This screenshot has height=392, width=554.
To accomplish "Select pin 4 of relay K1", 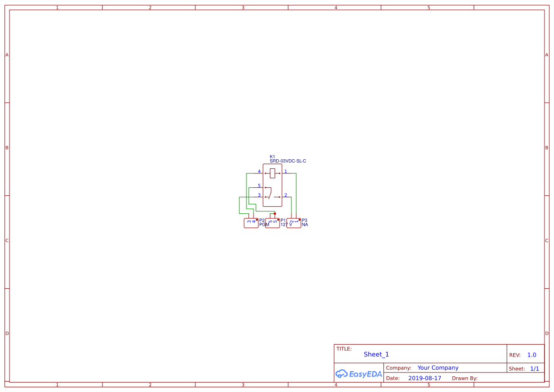I will [x=259, y=173].
